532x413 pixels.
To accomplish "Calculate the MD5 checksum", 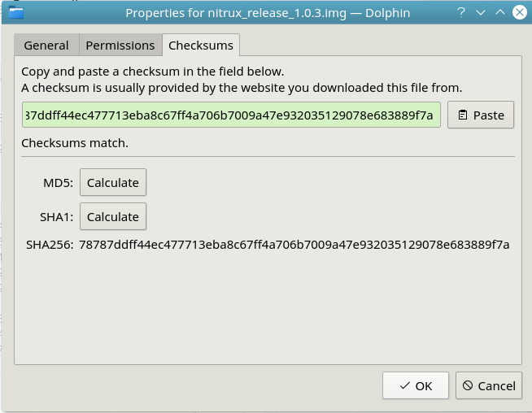I will [x=113, y=183].
